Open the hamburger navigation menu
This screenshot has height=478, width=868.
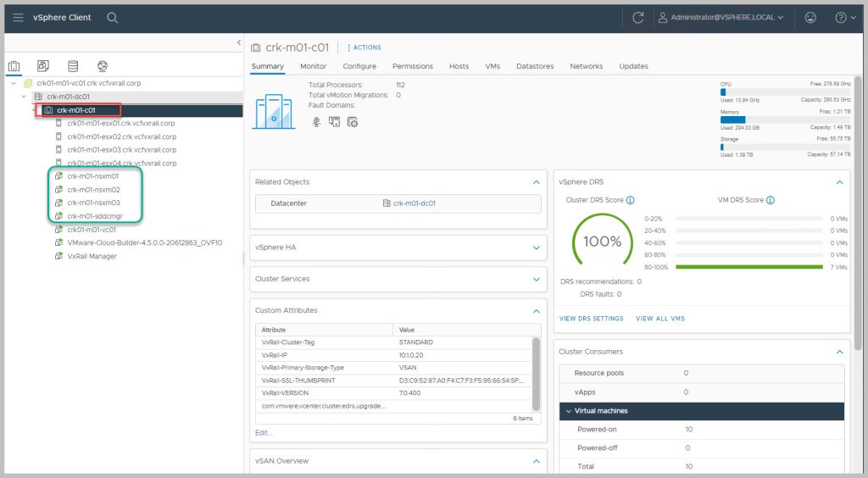tap(18, 18)
